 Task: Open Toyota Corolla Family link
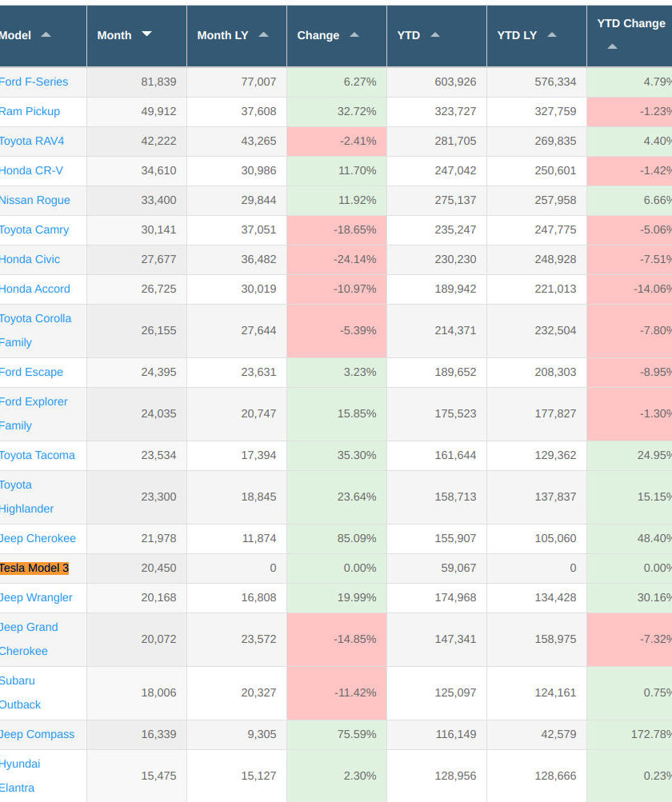tap(35, 330)
